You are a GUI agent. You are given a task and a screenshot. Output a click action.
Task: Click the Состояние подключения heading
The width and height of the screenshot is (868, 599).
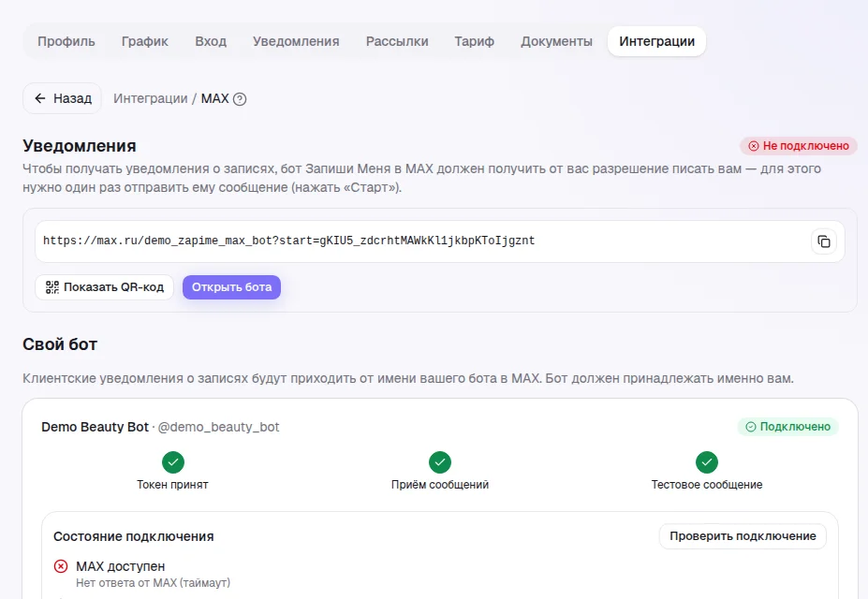pyautogui.click(x=133, y=536)
